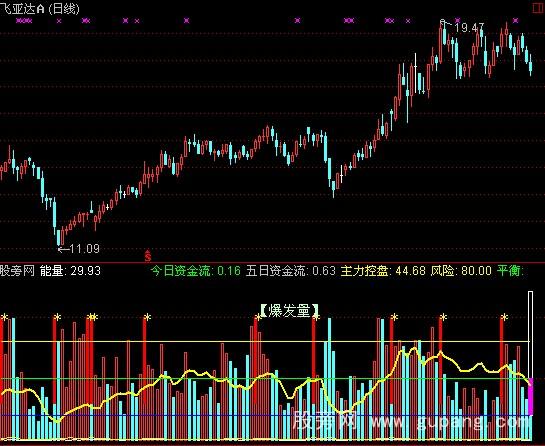Click the 能量: 29.93 value
The width and height of the screenshot is (545, 446).
[70, 270]
